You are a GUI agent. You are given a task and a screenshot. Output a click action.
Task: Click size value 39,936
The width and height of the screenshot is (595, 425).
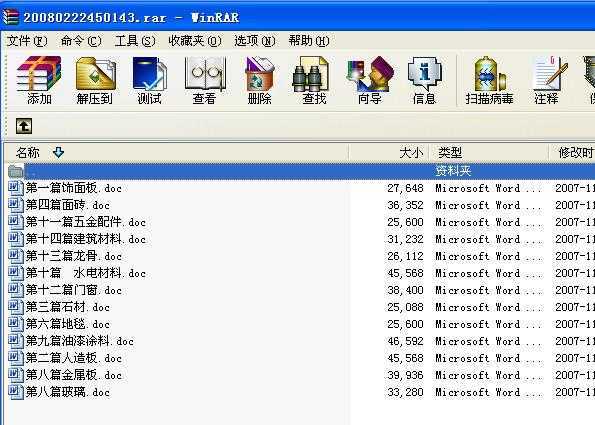(405, 375)
